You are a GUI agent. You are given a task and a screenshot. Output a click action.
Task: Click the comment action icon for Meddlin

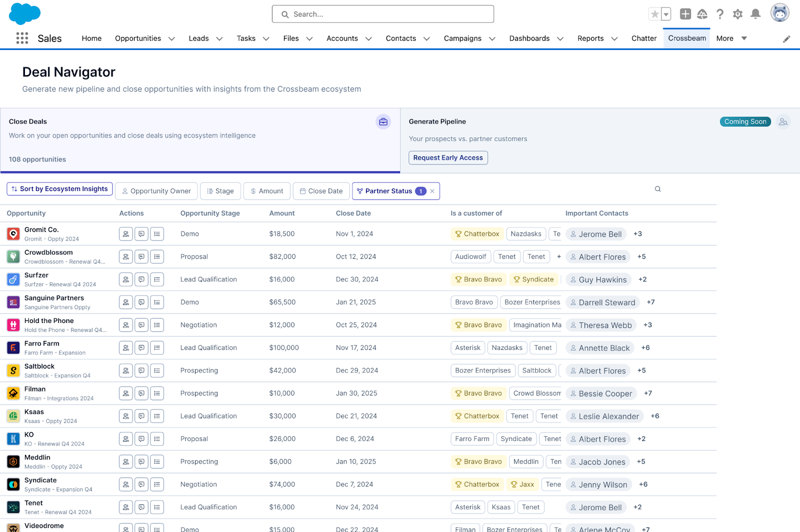click(141, 461)
